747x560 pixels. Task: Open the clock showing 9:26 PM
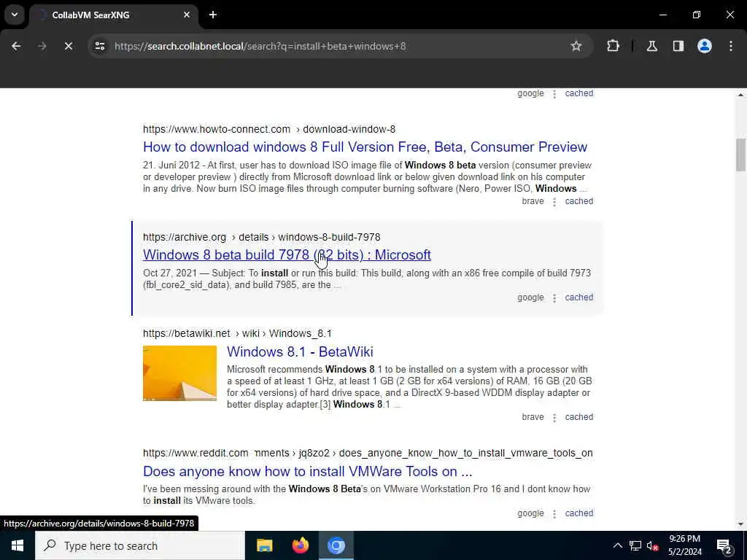[684, 545]
